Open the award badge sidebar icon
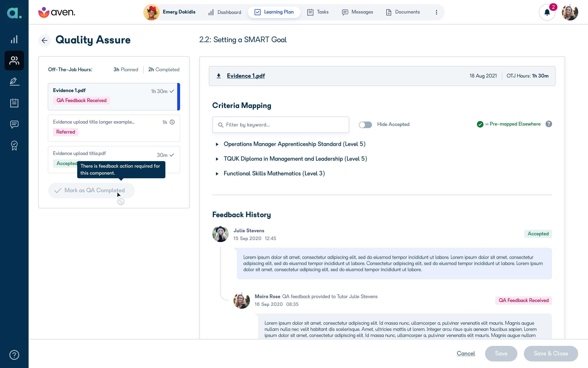 pos(14,145)
